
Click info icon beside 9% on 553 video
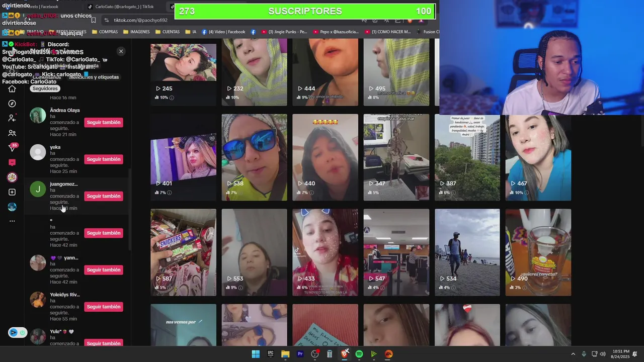[x=240, y=288]
